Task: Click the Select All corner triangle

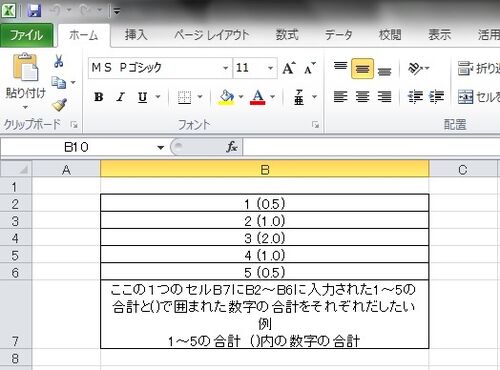Action: [x=16, y=169]
